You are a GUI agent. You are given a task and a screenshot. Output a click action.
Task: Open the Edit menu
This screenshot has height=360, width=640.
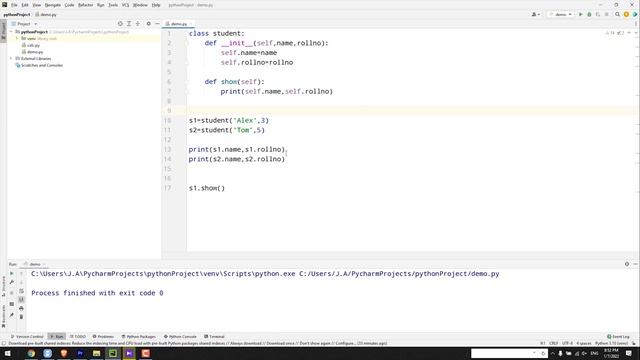[25, 5]
